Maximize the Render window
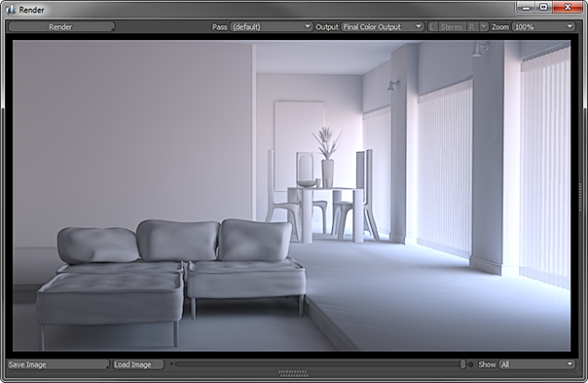The image size is (588, 383). tap(543, 8)
